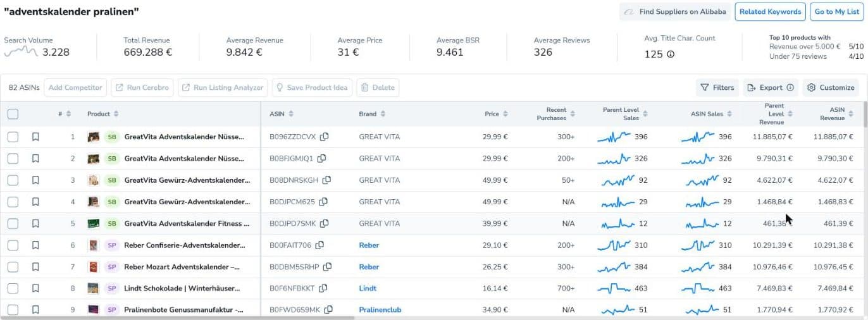Open Search Volume trend sparkline
This screenshot has width=868, height=320.
20,51
